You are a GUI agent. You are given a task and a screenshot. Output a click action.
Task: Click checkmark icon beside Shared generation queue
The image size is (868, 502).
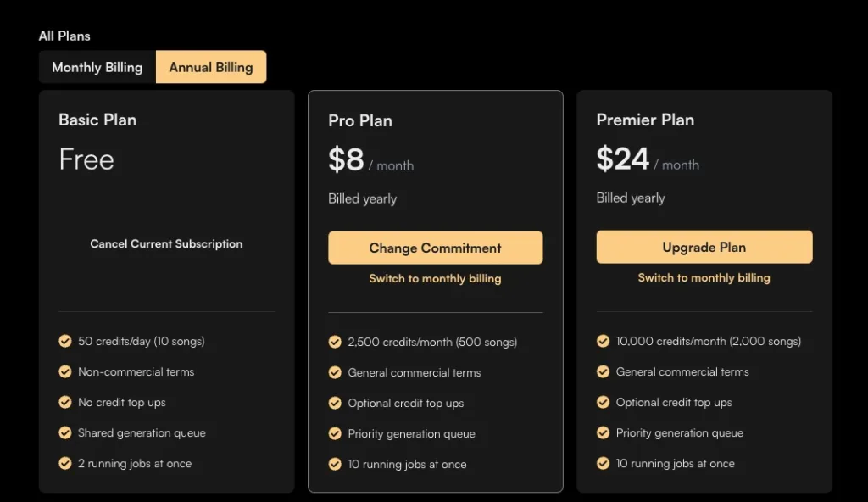tap(65, 432)
